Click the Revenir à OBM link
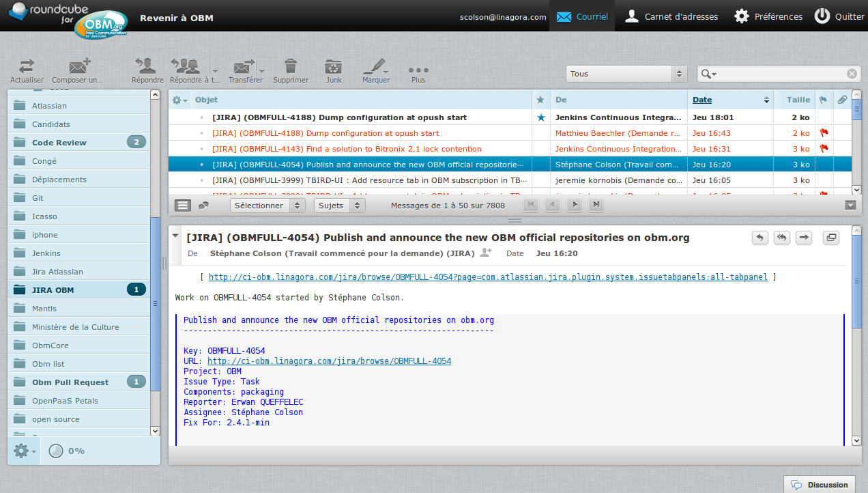868x493 pixels. [x=177, y=18]
